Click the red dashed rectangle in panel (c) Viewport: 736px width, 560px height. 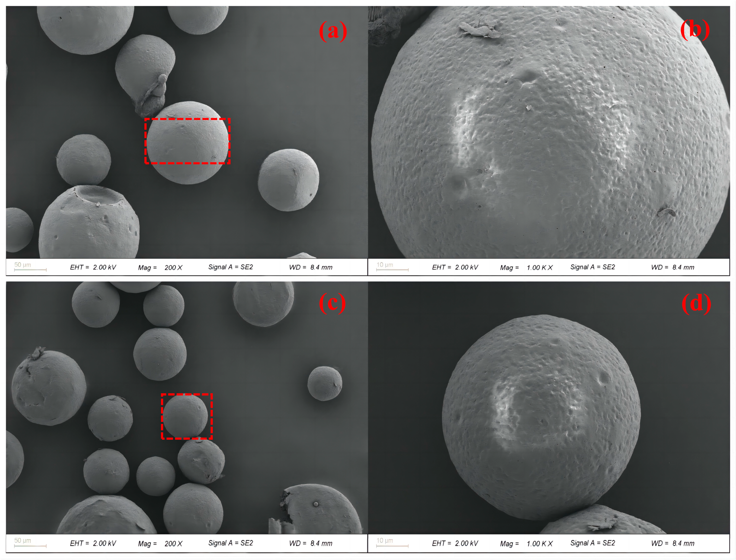pyautogui.click(x=187, y=416)
